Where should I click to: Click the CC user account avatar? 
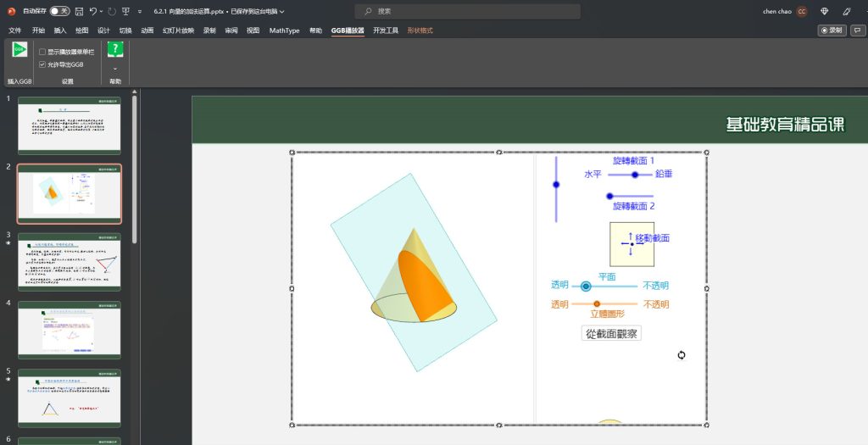coord(802,11)
